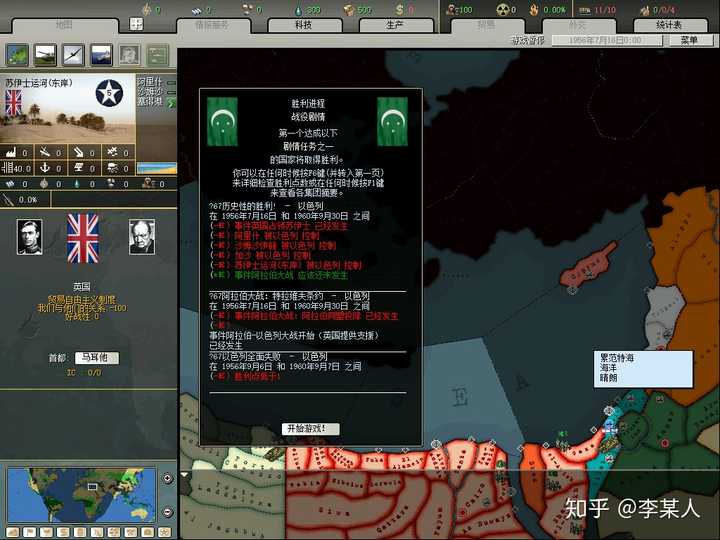Viewport: 720px width, 540px height.
Task: Click the large British flag
Action: (83, 238)
